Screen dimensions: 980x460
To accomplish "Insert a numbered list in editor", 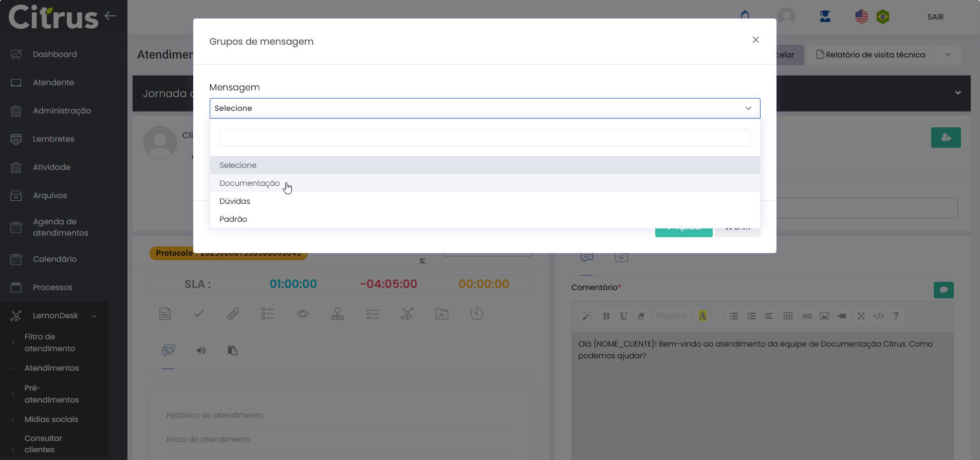I will (751, 316).
